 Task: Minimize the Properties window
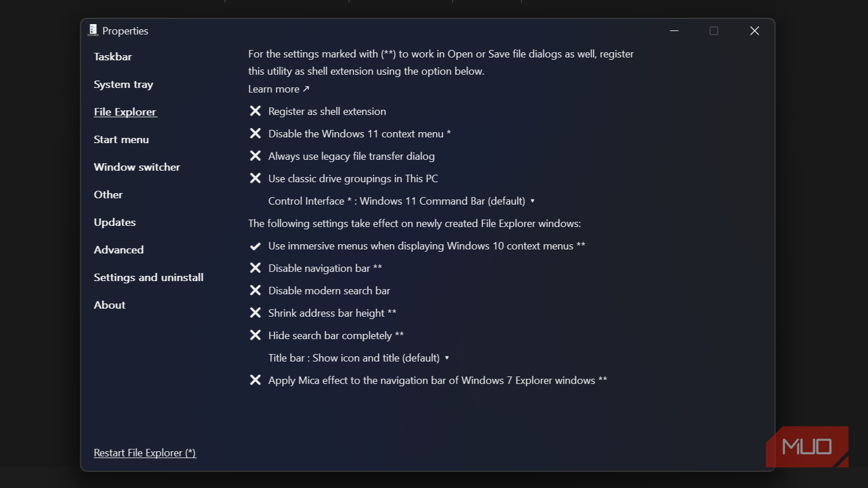(x=674, y=31)
